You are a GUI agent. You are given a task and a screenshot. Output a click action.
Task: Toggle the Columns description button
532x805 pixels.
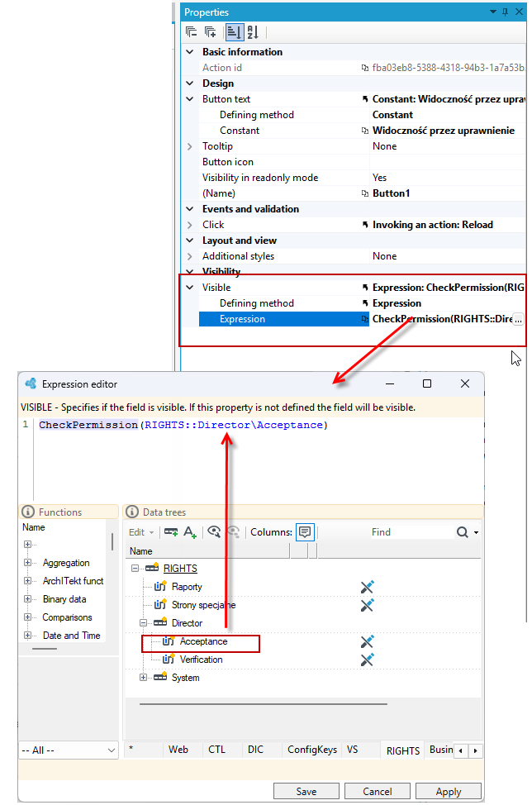click(305, 532)
